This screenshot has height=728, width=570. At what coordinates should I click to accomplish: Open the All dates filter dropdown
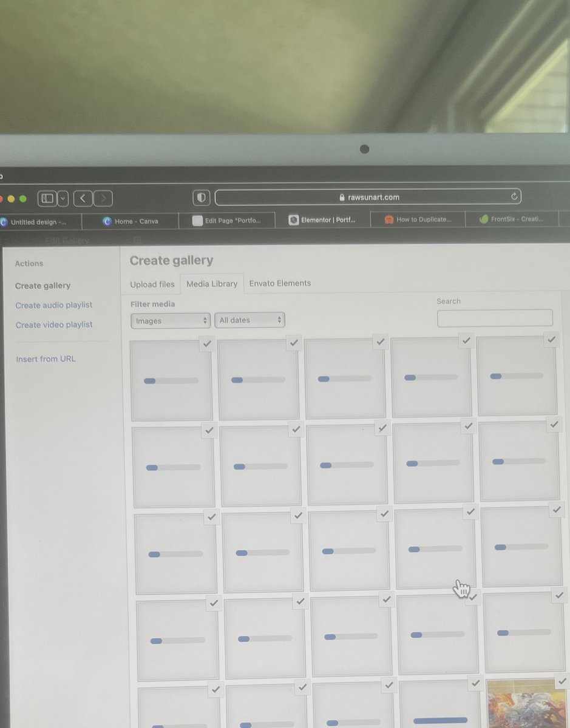(249, 320)
